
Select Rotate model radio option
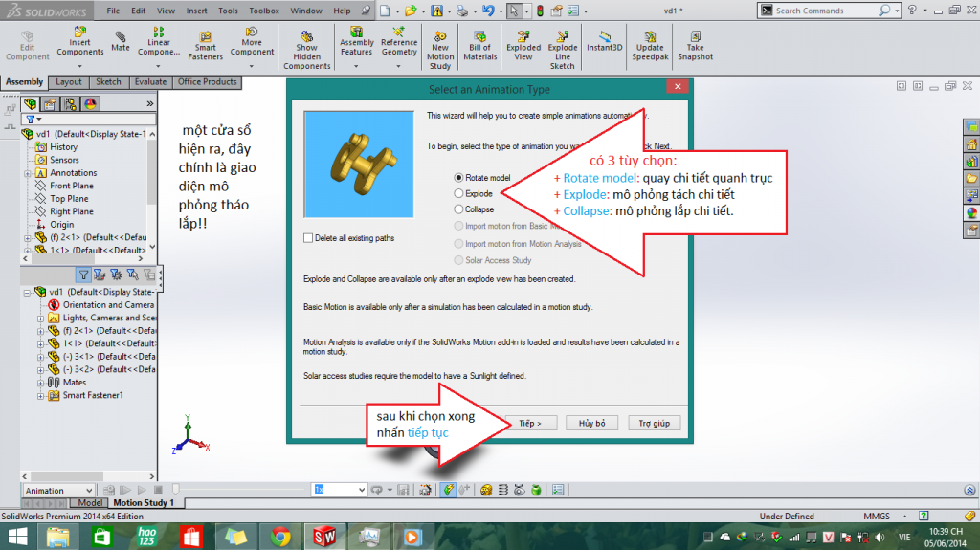(x=482, y=178)
